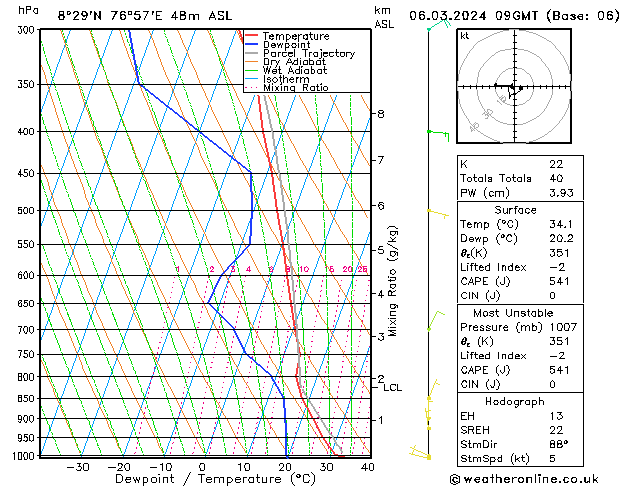
Task: Click the wind barb at 500 hPa
Action: [x=438, y=213]
